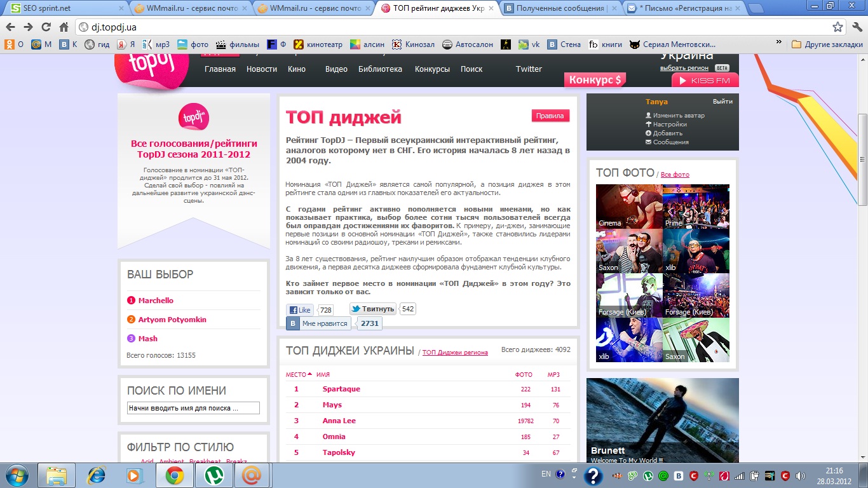Open the 'Cinema' top photo thumbnail
Viewport: 868px width, 488px height.
coord(629,207)
